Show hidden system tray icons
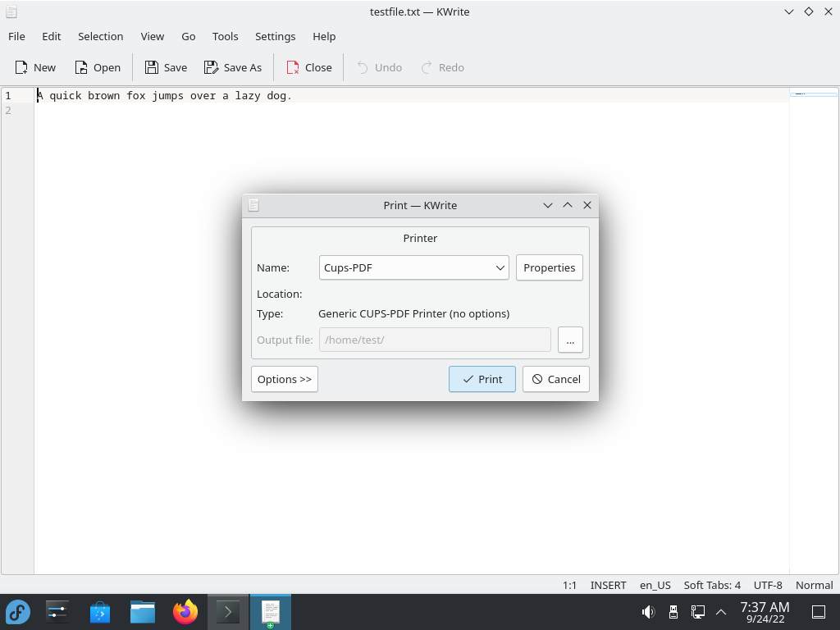The height and width of the screenshot is (630, 840). 721,612
